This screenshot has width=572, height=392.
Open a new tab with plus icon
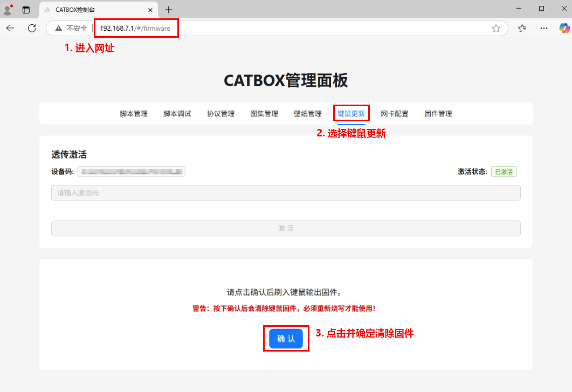point(169,10)
